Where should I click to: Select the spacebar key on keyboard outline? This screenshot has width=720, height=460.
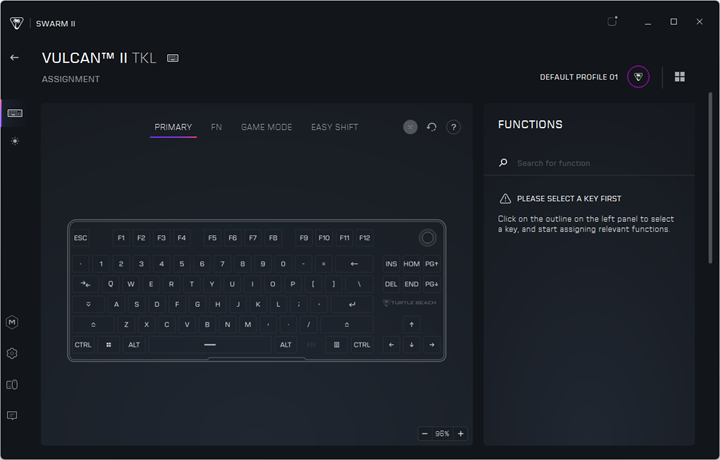210,345
